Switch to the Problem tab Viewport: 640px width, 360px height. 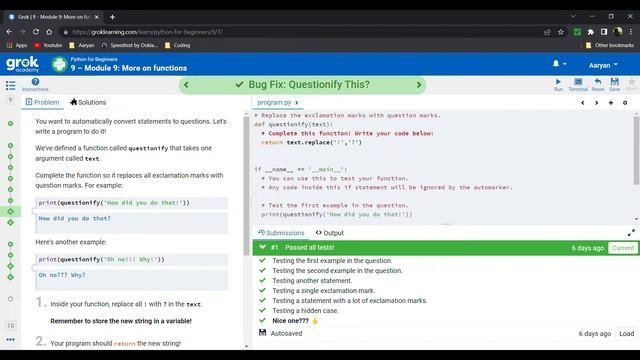coord(42,102)
